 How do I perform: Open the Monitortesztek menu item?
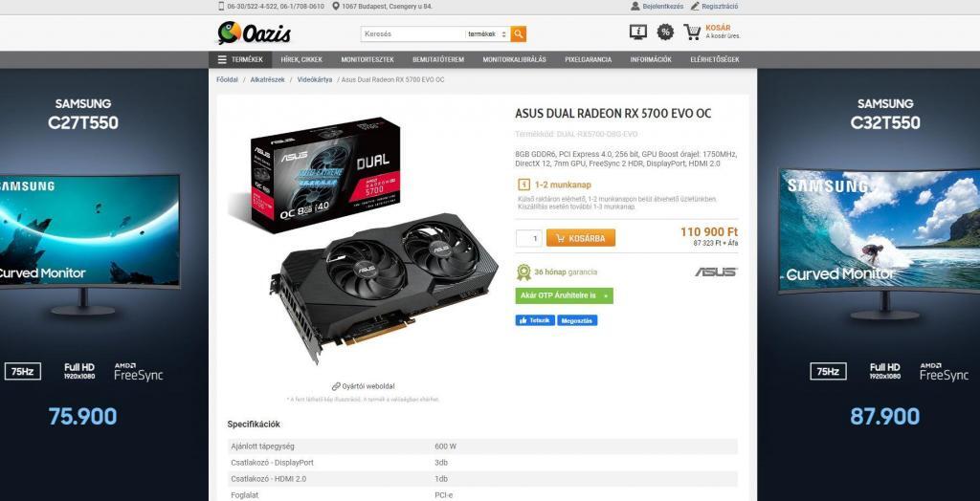[x=367, y=59]
